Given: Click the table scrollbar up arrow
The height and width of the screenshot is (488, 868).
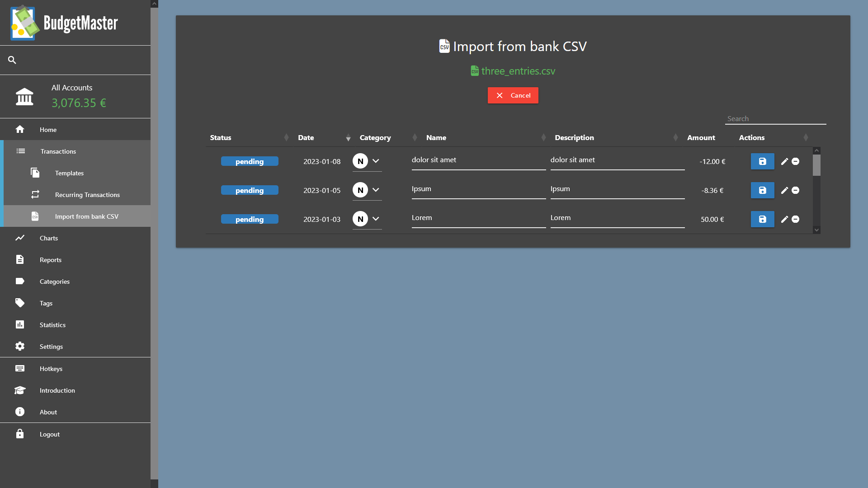Looking at the screenshot, I should (816, 150).
